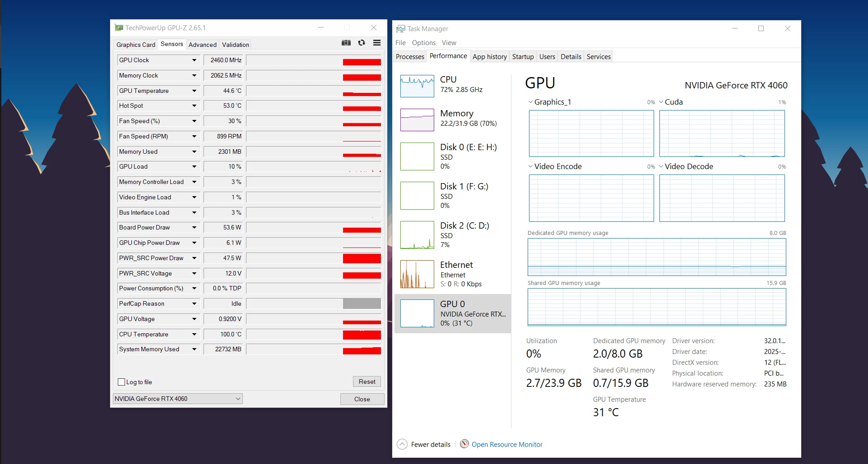Open the GPU Clock sensor dropdown
Screen dimensions: 868x464
tap(194, 60)
